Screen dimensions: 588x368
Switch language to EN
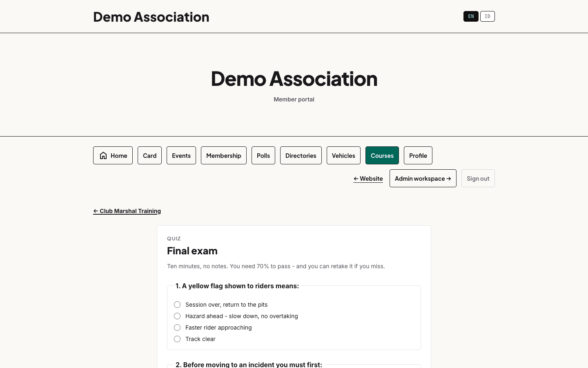[471, 16]
